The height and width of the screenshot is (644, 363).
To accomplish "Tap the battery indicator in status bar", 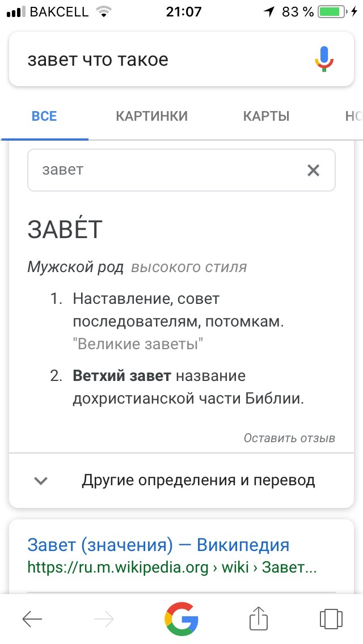I will click(332, 11).
